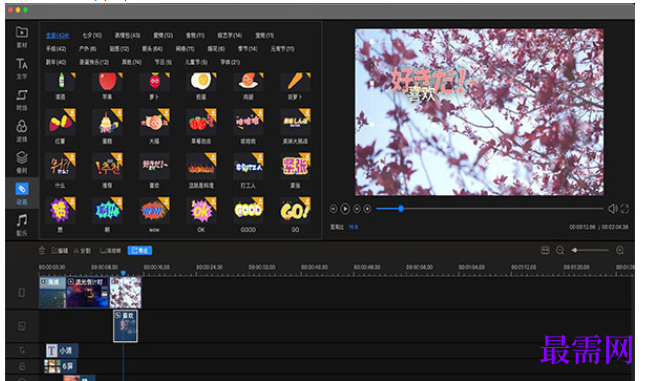The width and height of the screenshot is (652, 381).
Task: Choose the 好きだ!~ pink text sticker
Action: tap(154, 166)
